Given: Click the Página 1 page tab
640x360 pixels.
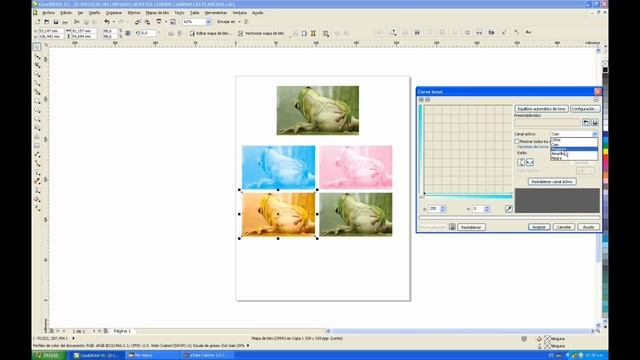Looking at the screenshot, I should coord(122,331).
